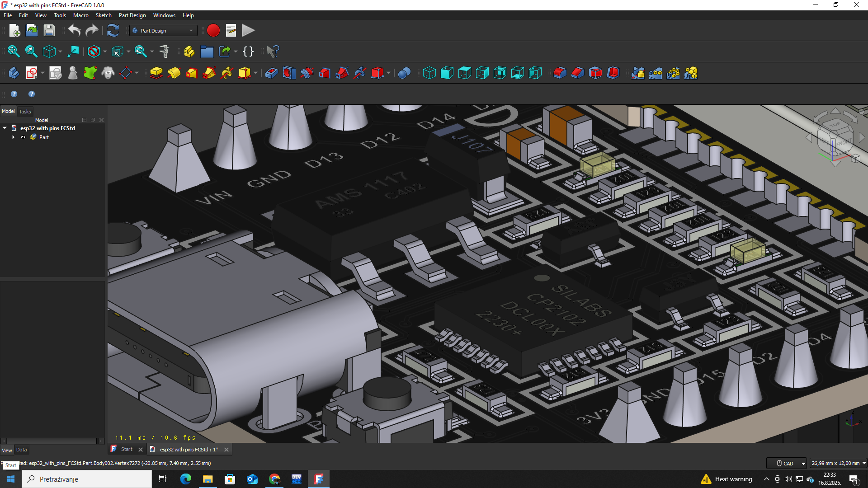Toggle visibility eye of Part item
Image resolution: width=868 pixels, height=488 pixels.
[23, 137]
